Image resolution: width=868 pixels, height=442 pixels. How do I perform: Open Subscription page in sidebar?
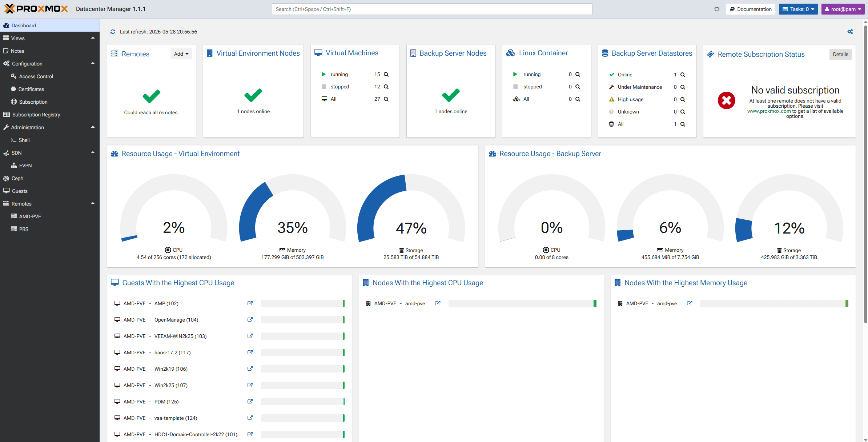pyautogui.click(x=50, y=102)
